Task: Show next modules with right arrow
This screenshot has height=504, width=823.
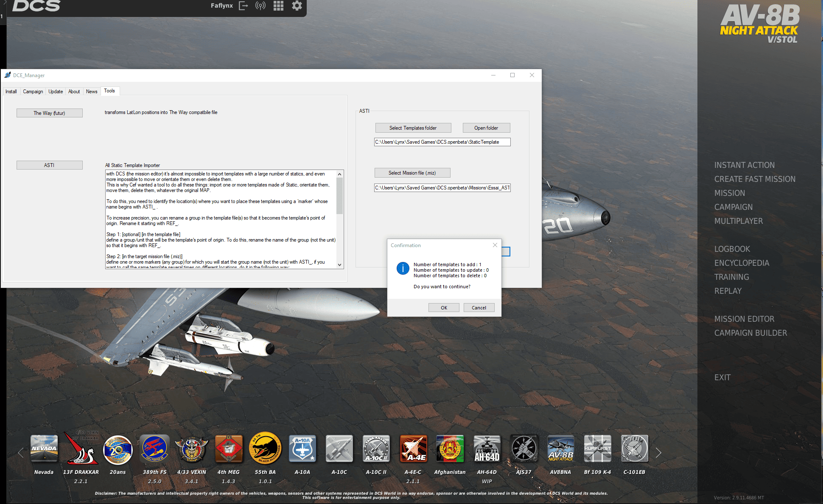Action: tap(658, 453)
